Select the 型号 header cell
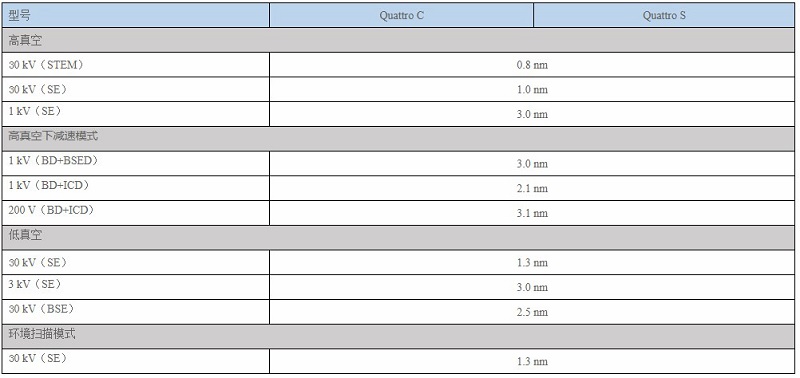 pyautogui.click(x=136, y=15)
